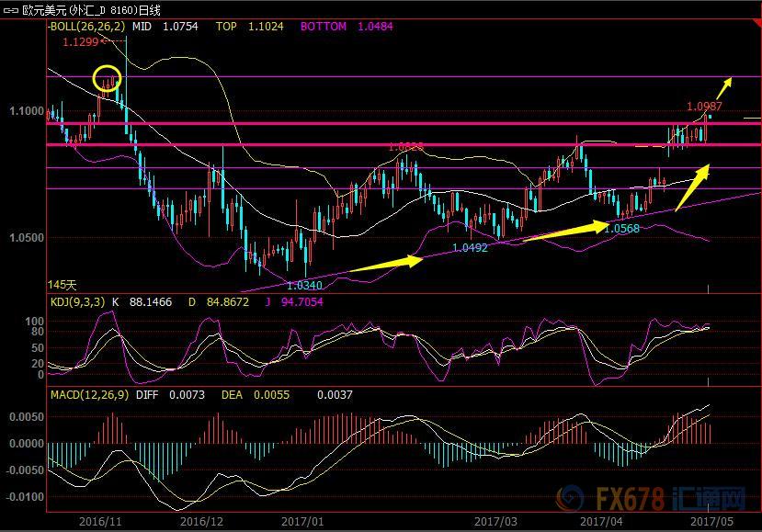Open the MACD(12,26,9) indicator label
Screen dimensions: 762x532
(90, 394)
